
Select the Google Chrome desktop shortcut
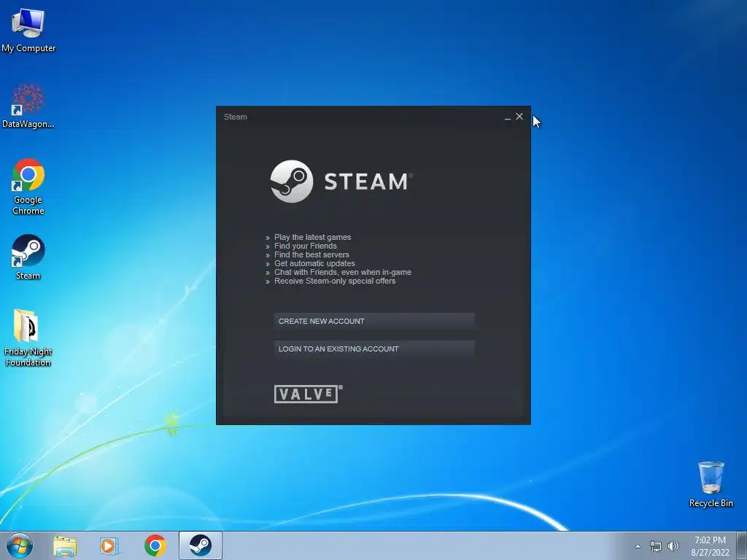[28, 186]
